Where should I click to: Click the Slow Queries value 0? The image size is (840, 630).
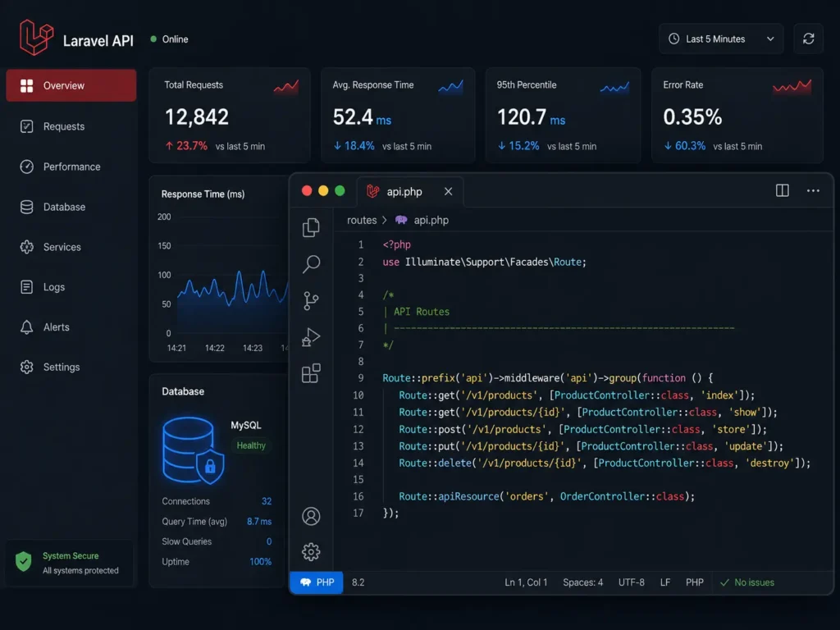269,541
